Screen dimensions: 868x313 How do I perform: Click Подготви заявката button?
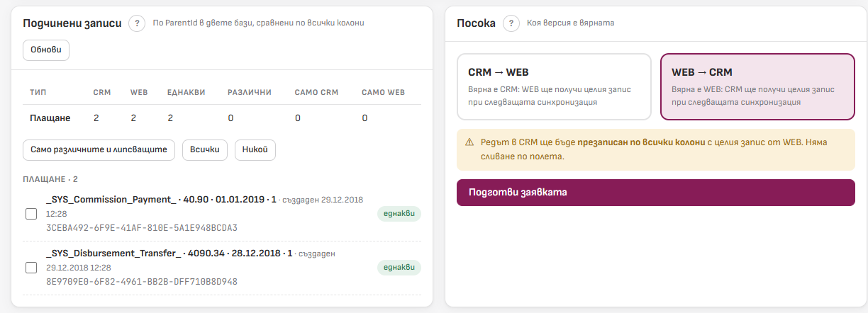tap(656, 193)
